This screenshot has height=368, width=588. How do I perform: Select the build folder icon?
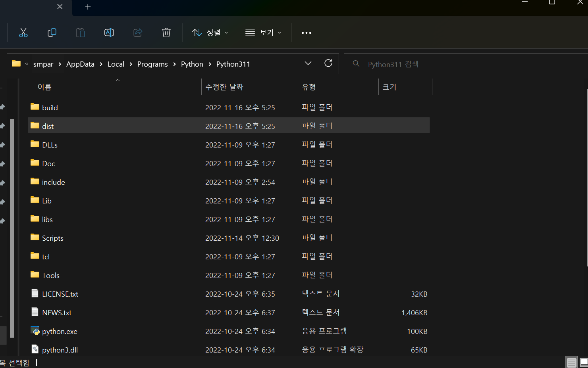point(35,107)
